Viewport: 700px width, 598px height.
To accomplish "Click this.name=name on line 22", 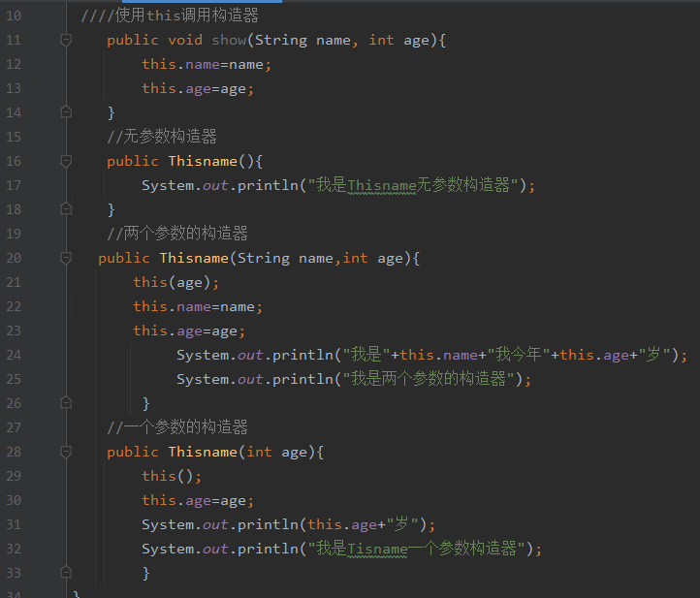I will pyautogui.click(x=198, y=306).
